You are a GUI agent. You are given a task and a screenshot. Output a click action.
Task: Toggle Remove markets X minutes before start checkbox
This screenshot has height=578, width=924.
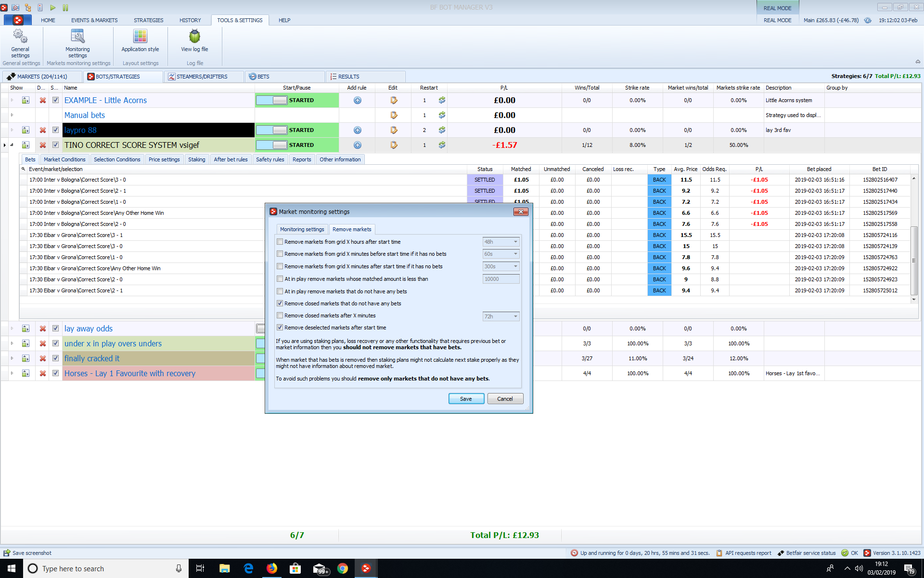(280, 254)
